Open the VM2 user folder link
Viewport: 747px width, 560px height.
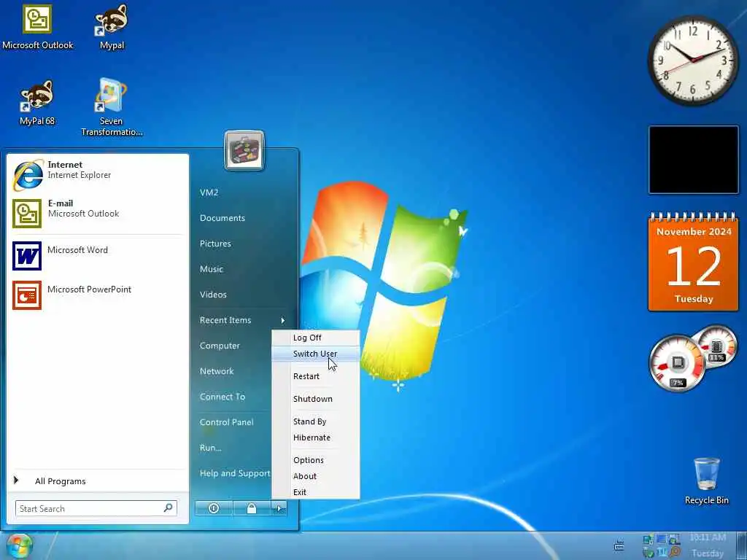[209, 192]
